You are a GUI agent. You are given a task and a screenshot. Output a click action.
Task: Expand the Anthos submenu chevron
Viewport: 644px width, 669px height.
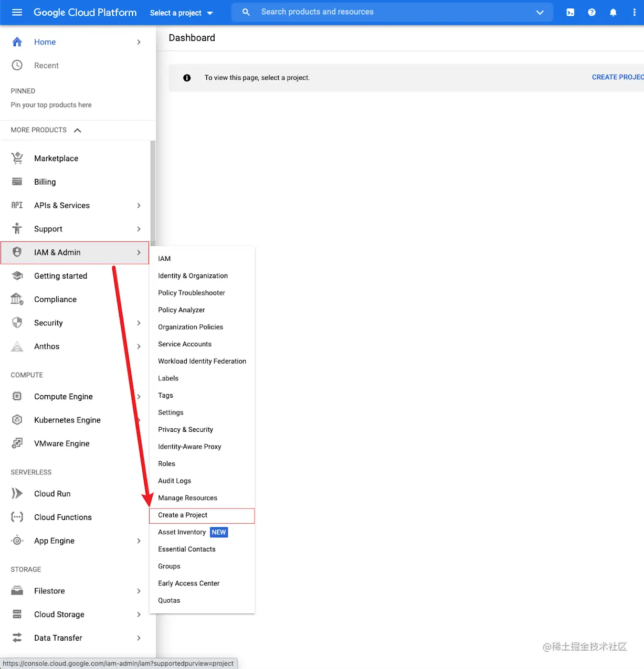pos(139,346)
